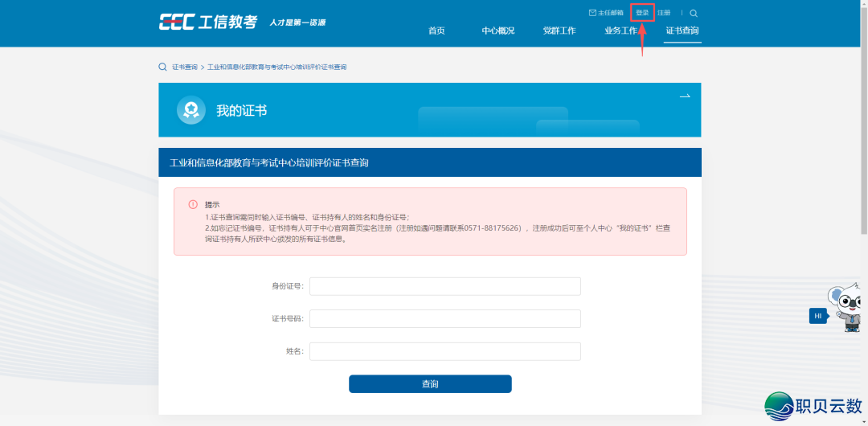
Task: Click the breadcrumb magnifier icon
Action: click(162, 67)
